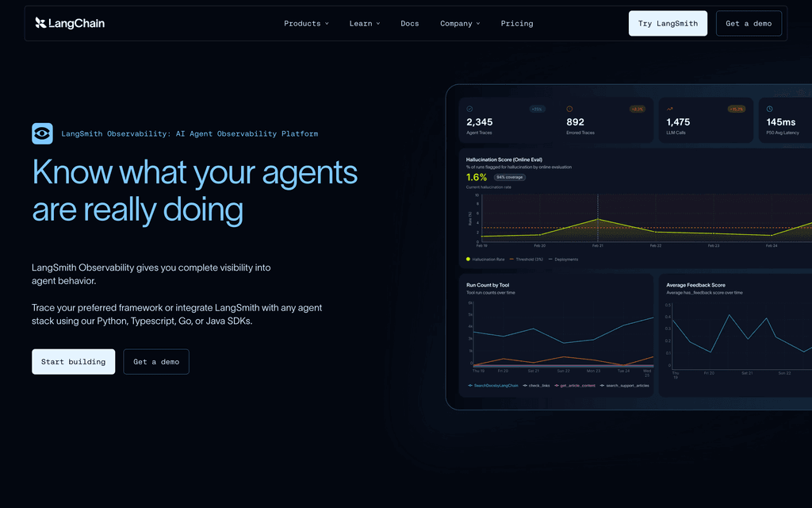Viewport: 812px width, 508px height.
Task: Click the checkmark icon on Agent Traces card
Action: pos(469,109)
